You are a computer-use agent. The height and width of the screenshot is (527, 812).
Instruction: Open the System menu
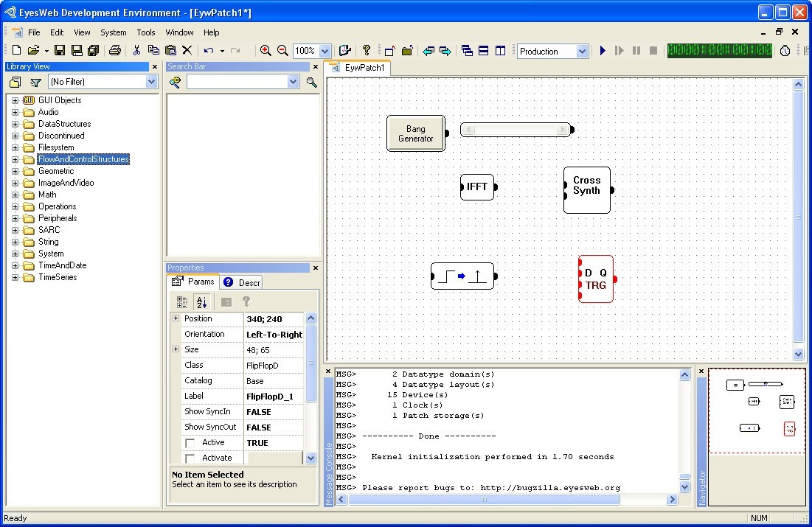tap(114, 32)
